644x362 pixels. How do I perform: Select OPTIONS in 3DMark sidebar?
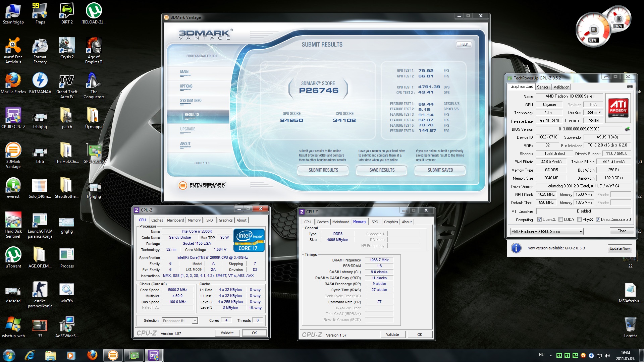(x=186, y=86)
